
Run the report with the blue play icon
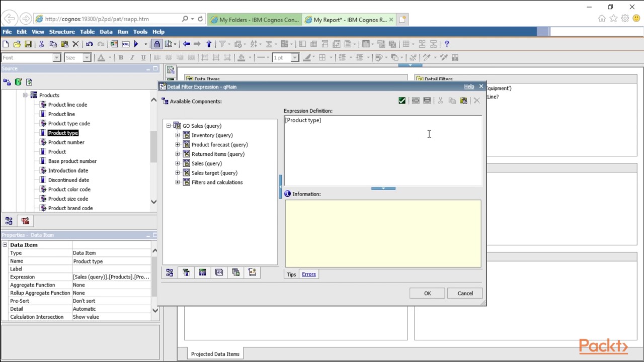(x=136, y=44)
